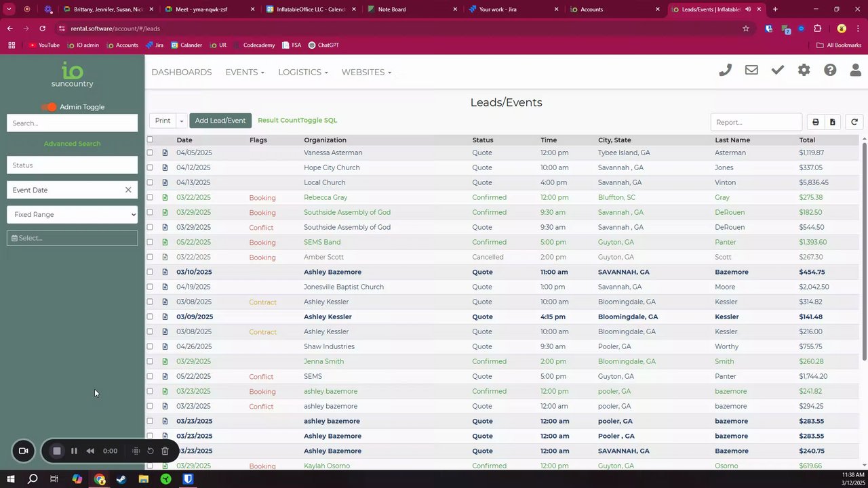The image size is (868, 488).
Task: Open the ChatGPT bookmark
Action: pyautogui.click(x=323, y=45)
